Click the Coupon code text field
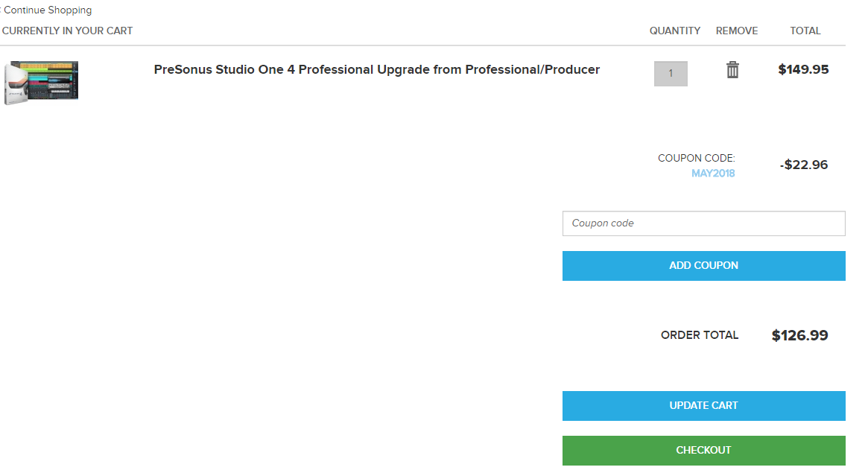 pos(703,223)
